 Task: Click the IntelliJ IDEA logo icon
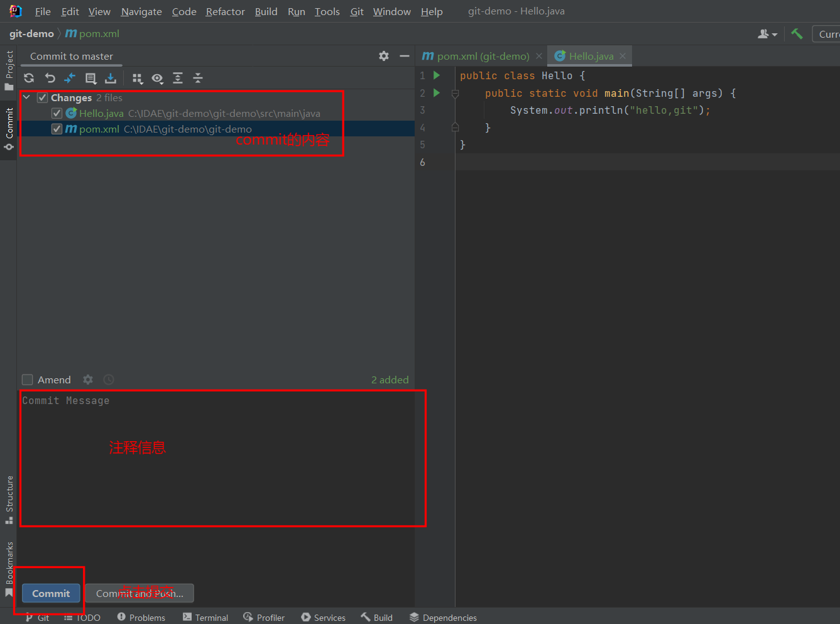click(x=15, y=11)
